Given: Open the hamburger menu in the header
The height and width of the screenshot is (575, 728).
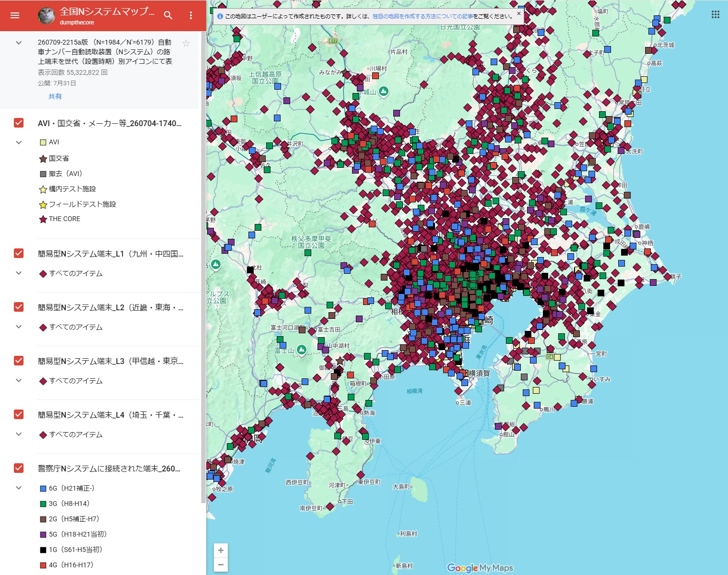Looking at the screenshot, I should click(x=15, y=15).
